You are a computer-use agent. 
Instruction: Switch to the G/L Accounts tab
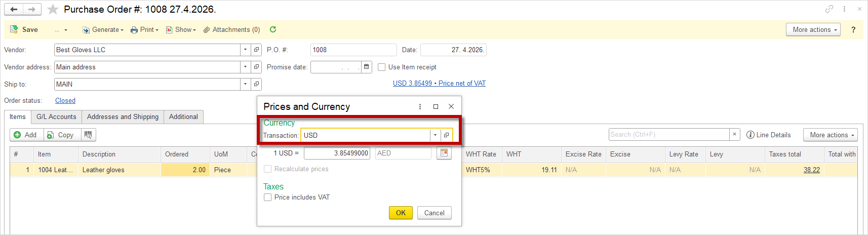pyautogui.click(x=56, y=116)
